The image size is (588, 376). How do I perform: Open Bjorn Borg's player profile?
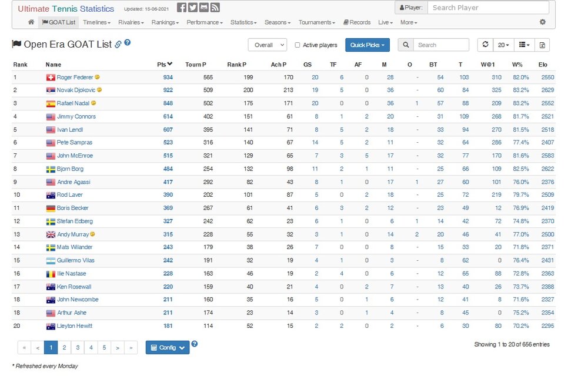[x=70, y=169]
